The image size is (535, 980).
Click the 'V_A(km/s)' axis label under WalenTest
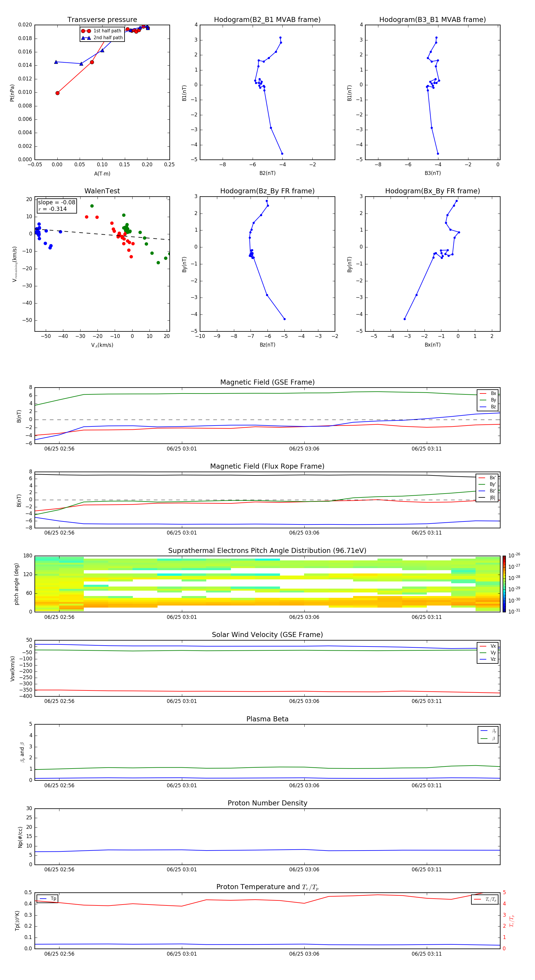click(x=102, y=345)
